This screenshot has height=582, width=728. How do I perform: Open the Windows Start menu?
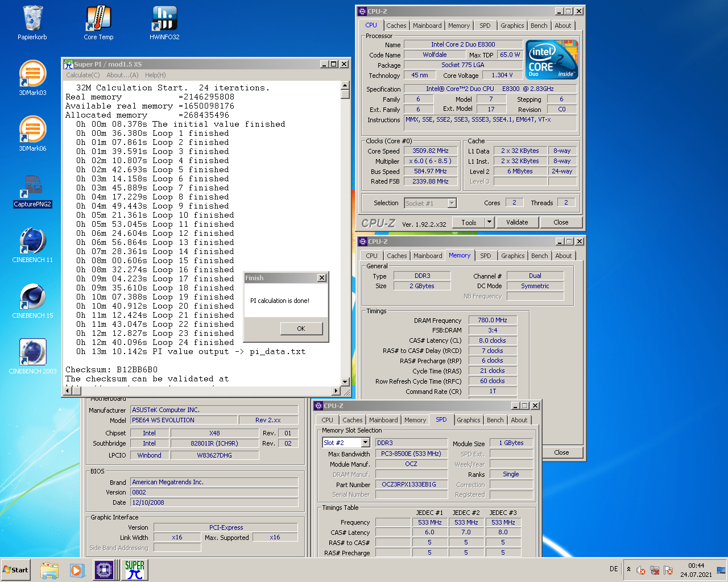point(15,569)
